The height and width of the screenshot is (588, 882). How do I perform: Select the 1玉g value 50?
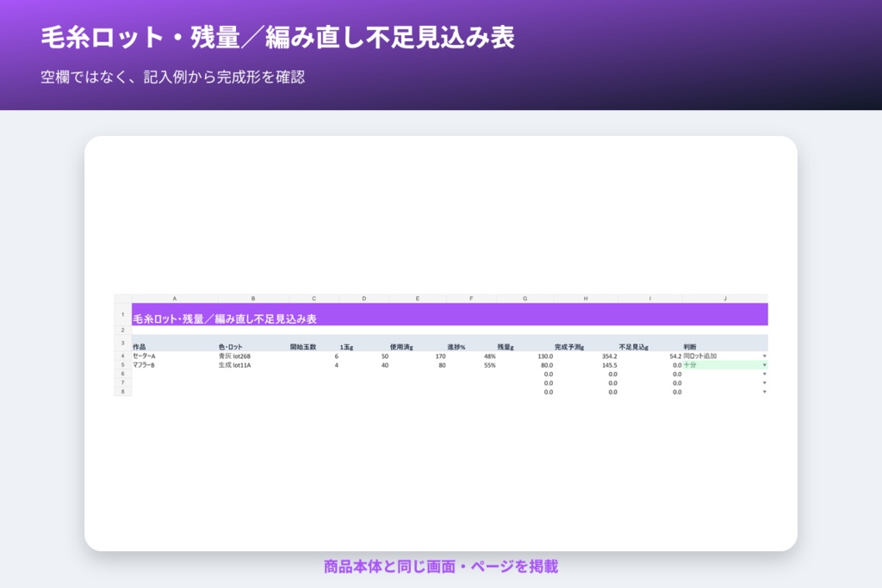click(x=364, y=356)
